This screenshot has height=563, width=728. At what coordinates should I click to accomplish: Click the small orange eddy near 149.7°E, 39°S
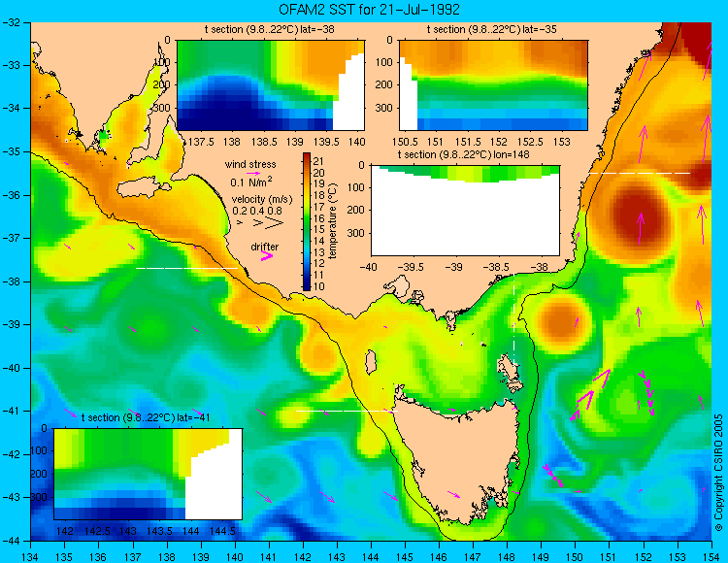pyautogui.click(x=562, y=321)
